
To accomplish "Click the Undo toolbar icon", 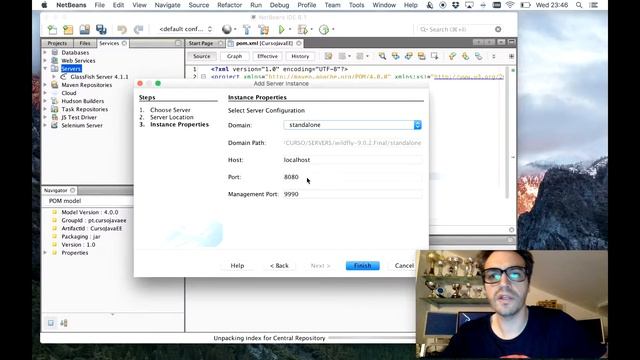I will (x=122, y=29).
